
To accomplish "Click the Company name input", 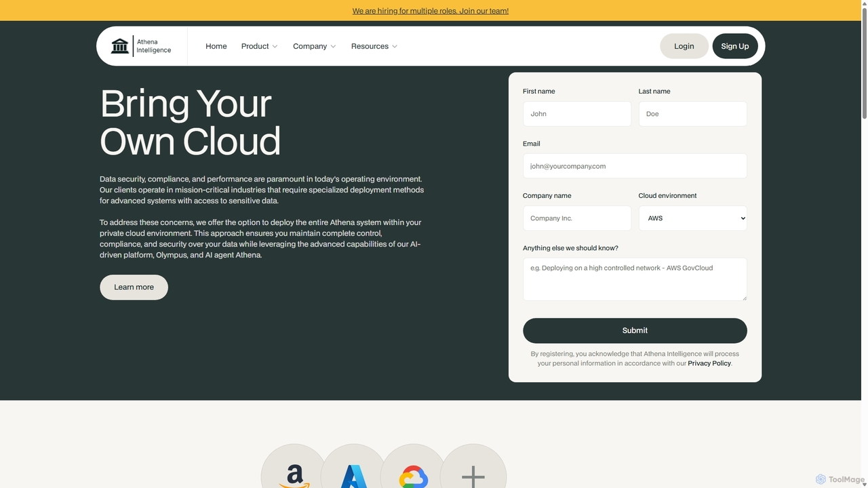I will click(x=577, y=218).
